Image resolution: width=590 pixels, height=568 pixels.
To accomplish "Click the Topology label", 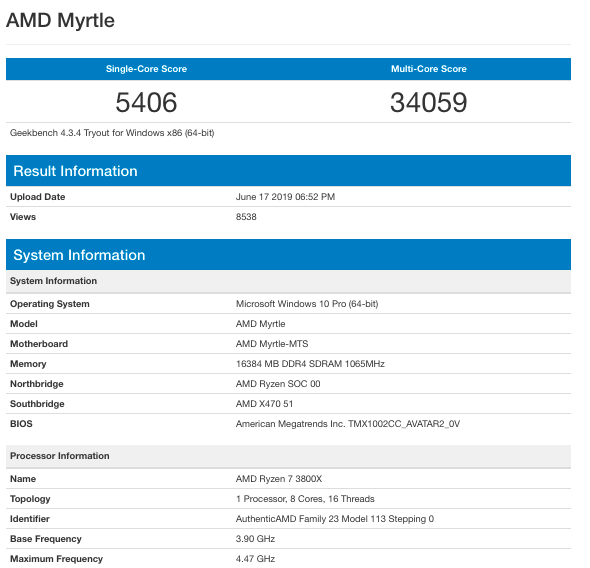I will (x=30, y=499).
